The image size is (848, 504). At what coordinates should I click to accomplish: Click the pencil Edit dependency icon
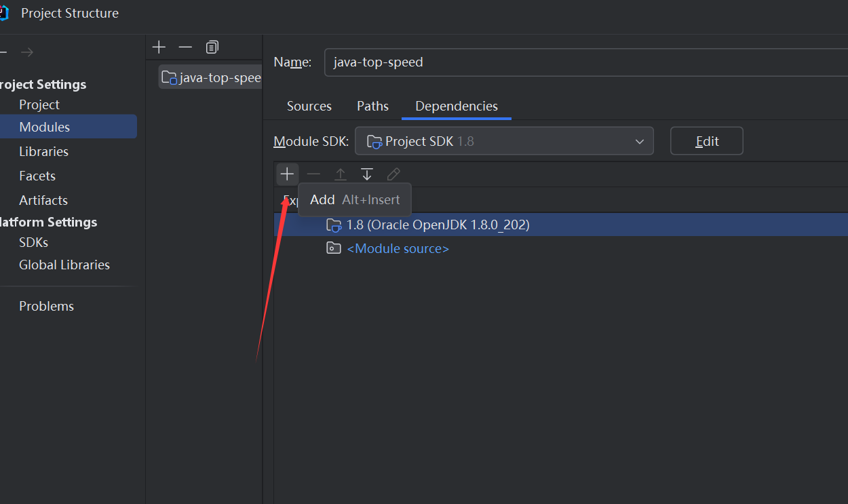click(393, 174)
